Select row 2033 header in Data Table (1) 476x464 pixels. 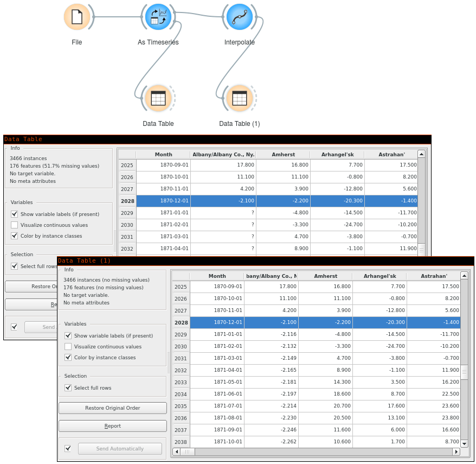pyautogui.click(x=181, y=382)
